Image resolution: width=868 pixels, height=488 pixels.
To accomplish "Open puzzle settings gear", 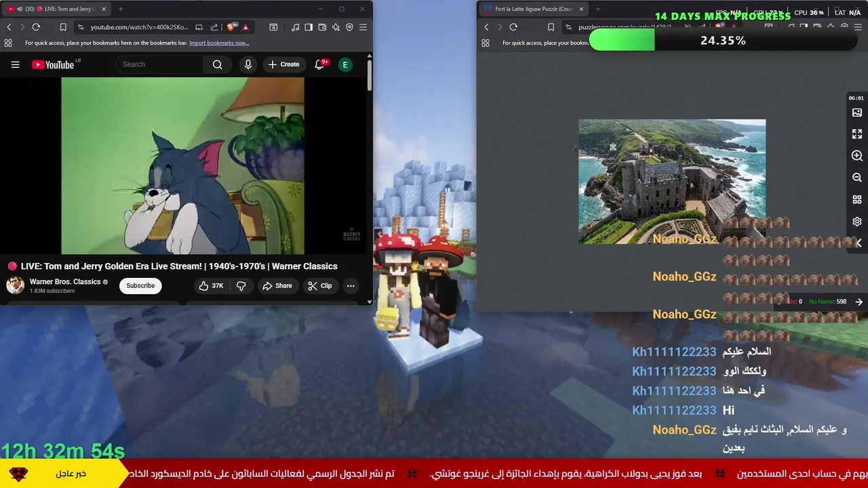I will 857,222.
